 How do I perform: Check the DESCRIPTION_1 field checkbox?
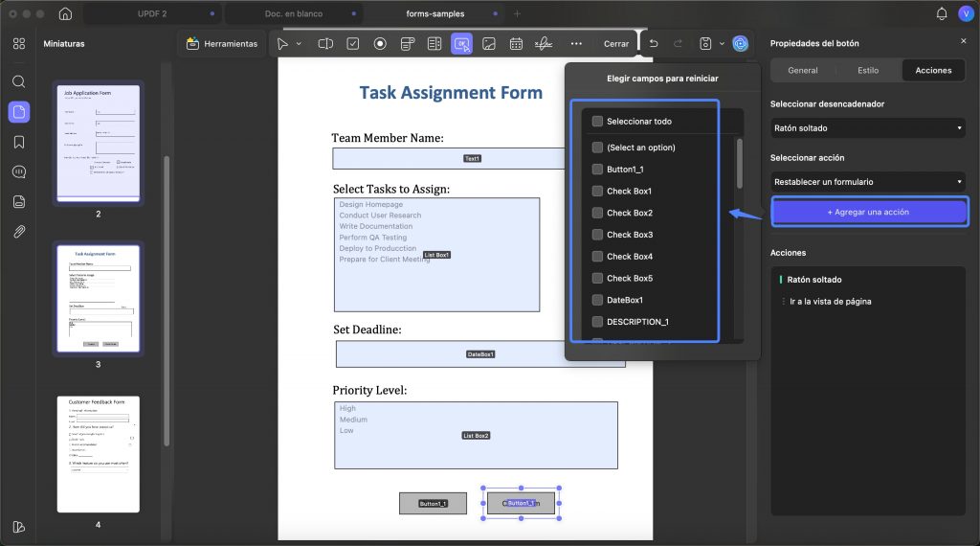click(x=597, y=322)
